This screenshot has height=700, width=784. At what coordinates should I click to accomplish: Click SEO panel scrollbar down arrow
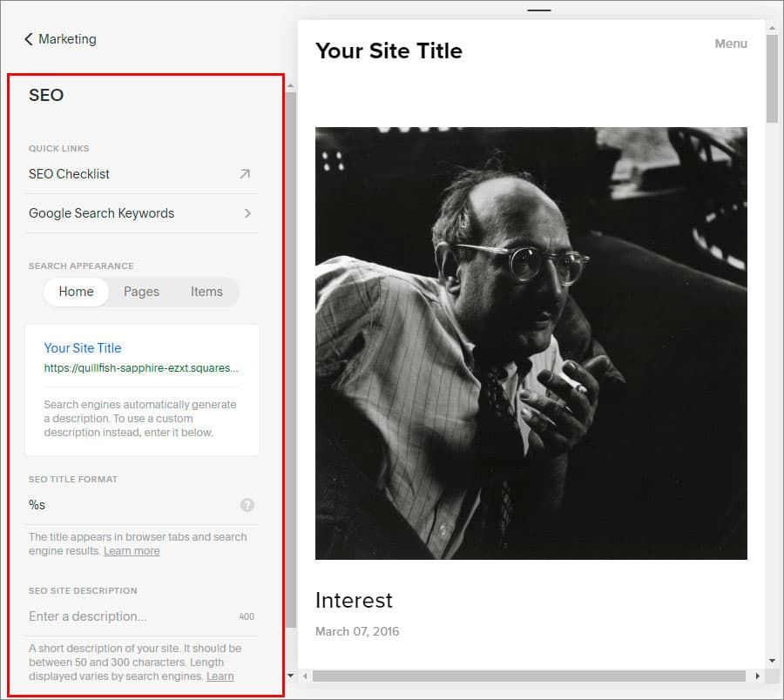[x=290, y=676]
